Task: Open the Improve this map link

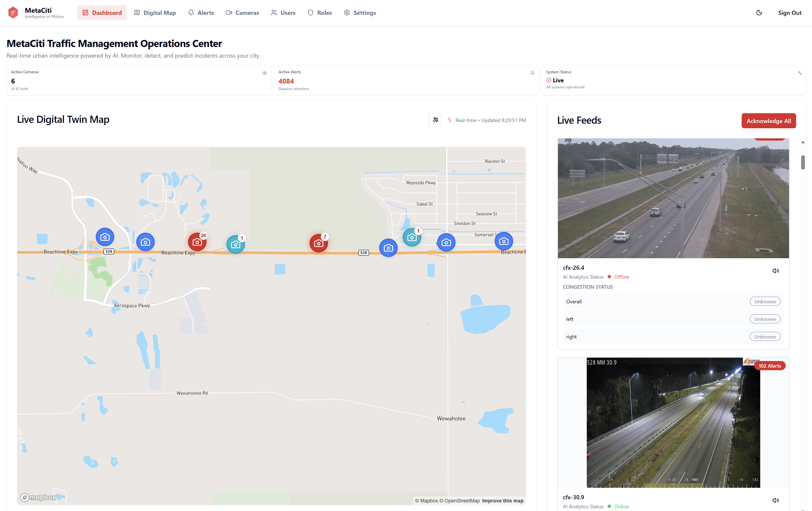Action: 502,501
